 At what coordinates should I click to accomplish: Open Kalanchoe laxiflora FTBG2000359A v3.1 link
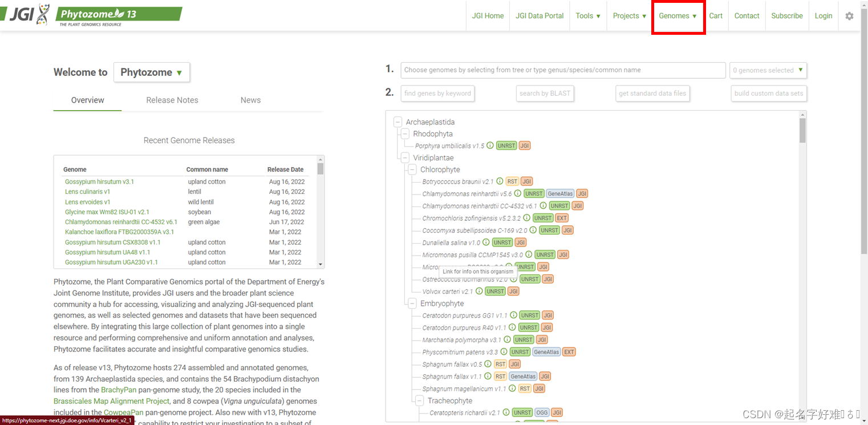119,232
